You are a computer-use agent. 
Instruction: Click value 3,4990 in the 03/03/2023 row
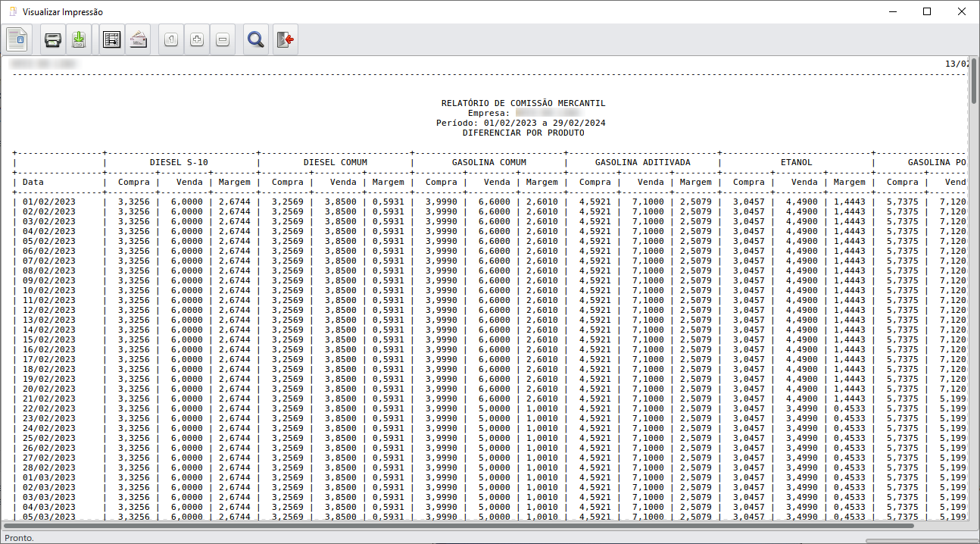tap(802, 497)
